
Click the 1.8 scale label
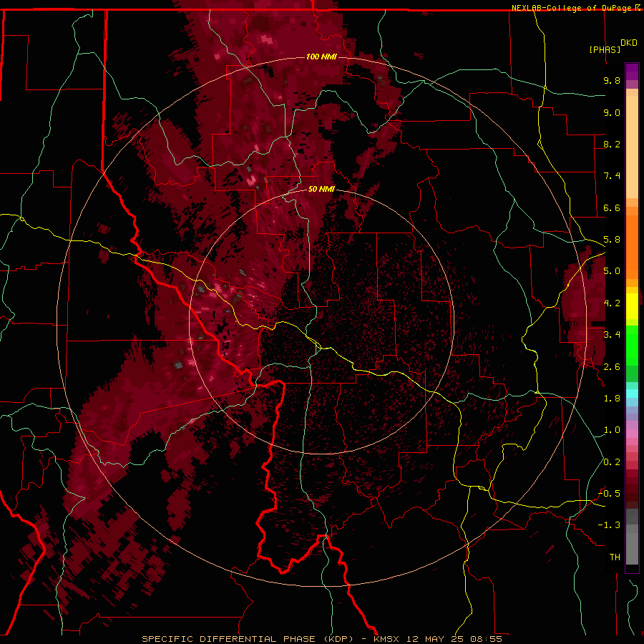point(612,399)
